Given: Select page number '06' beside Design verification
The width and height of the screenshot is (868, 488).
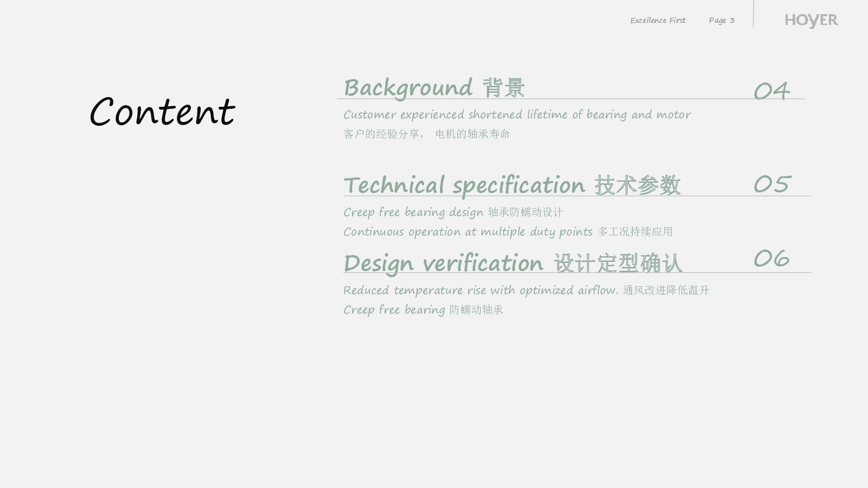Looking at the screenshot, I should click(x=771, y=258).
